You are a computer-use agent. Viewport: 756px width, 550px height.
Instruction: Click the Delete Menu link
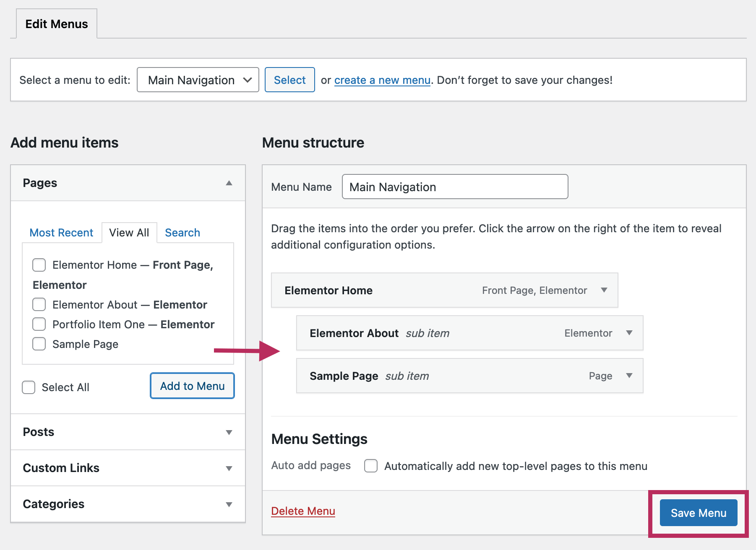click(303, 511)
